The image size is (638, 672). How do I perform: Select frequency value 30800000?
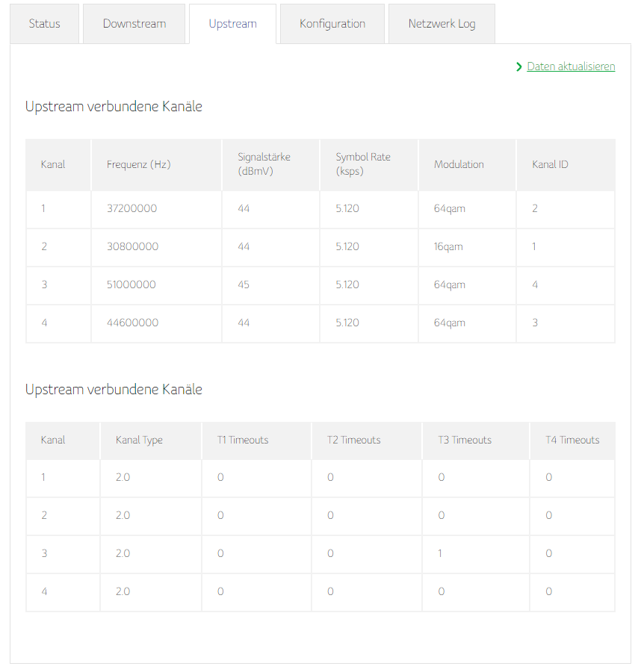(x=132, y=247)
